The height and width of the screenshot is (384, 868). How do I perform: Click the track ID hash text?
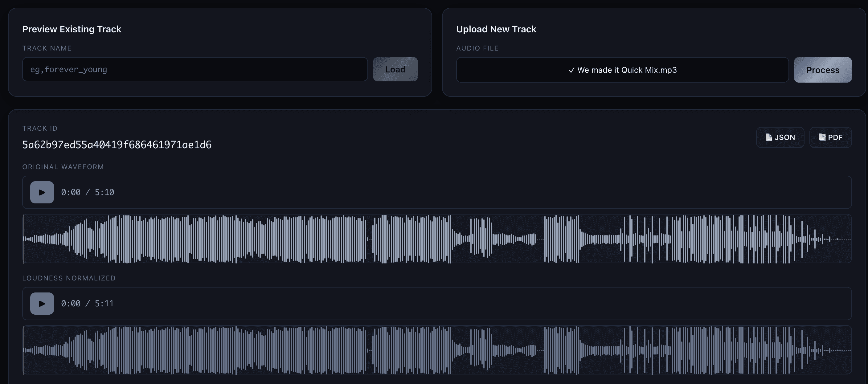(x=117, y=145)
